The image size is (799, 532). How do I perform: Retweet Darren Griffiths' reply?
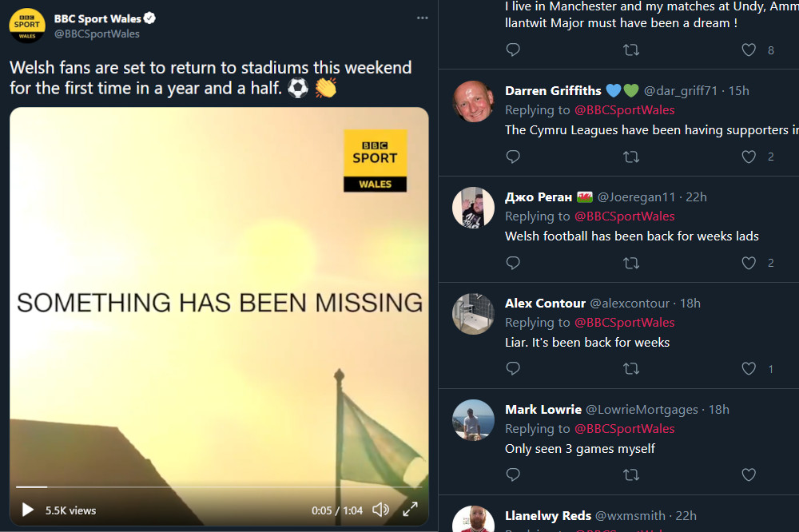tap(631, 157)
